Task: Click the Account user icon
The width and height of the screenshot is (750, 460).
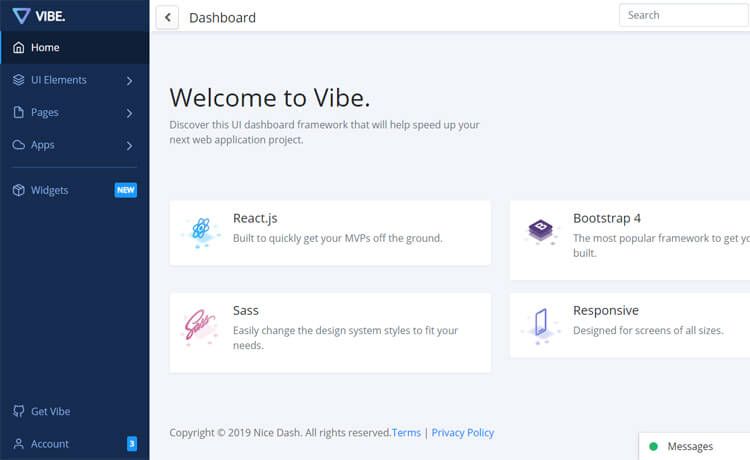Action: click(19, 444)
